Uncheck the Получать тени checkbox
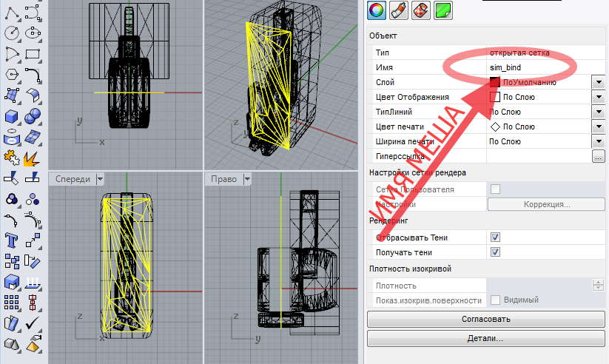This screenshot has width=609, height=364. click(x=496, y=252)
